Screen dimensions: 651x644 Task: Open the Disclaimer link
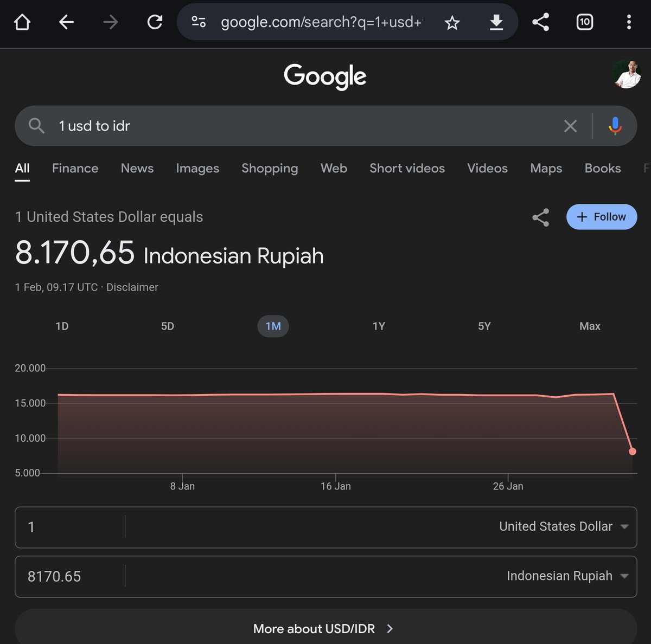(x=132, y=287)
